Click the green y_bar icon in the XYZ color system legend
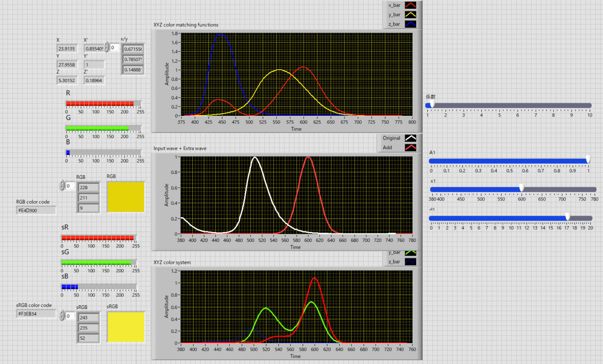 tap(410, 253)
